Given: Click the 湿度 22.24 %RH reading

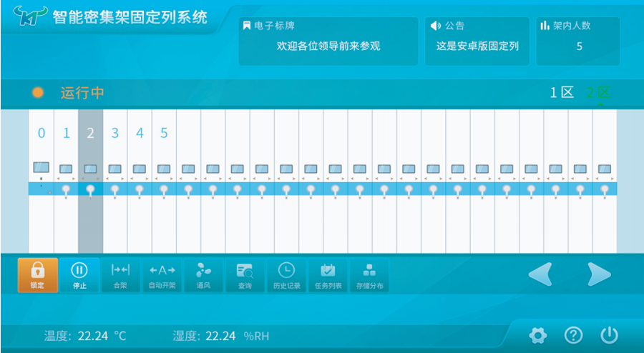Looking at the screenshot, I should [221, 337].
